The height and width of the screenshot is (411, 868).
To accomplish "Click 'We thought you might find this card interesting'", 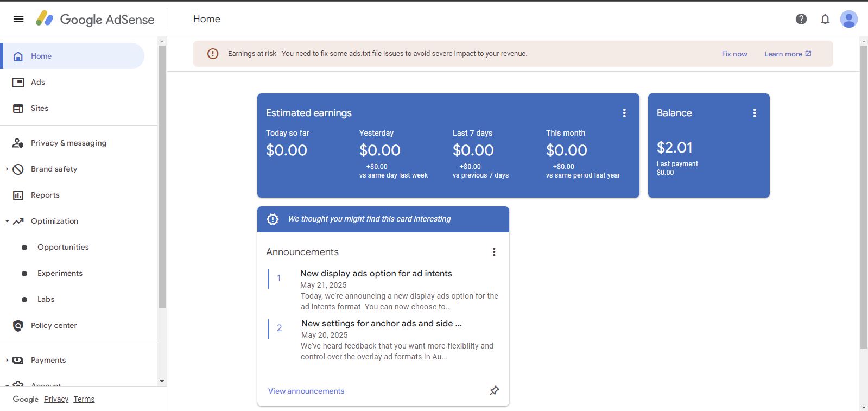I will (x=370, y=219).
